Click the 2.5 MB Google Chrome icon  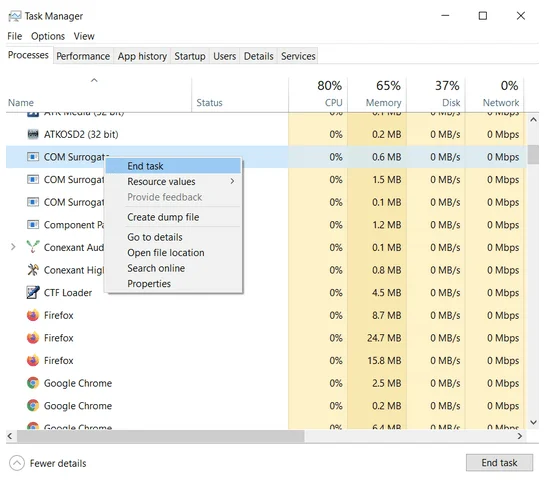pos(33,383)
